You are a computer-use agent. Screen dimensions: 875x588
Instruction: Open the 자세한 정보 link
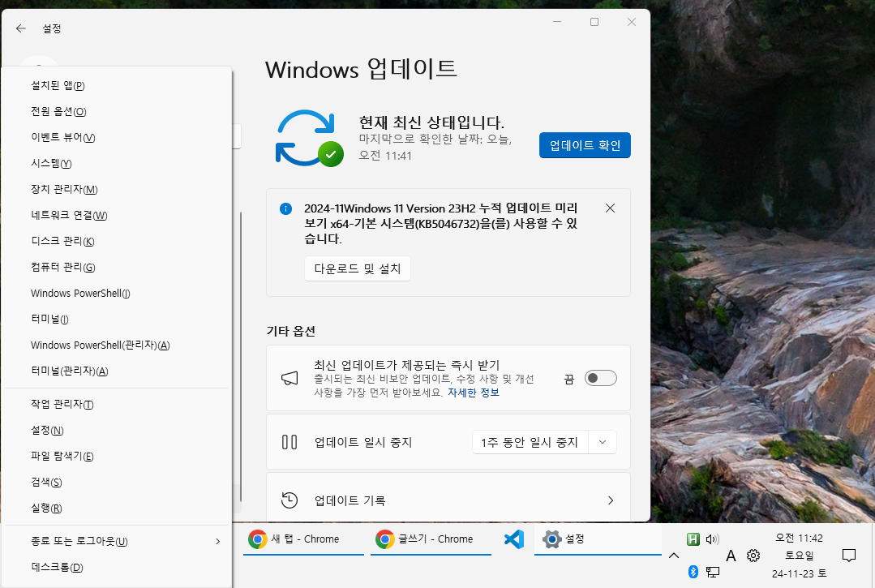click(x=474, y=393)
